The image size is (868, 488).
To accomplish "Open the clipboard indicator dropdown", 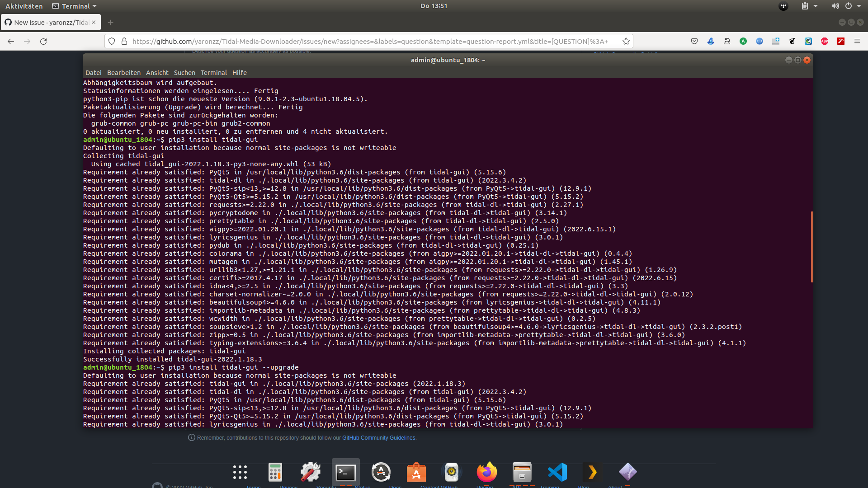I will [x=808, y=6].
